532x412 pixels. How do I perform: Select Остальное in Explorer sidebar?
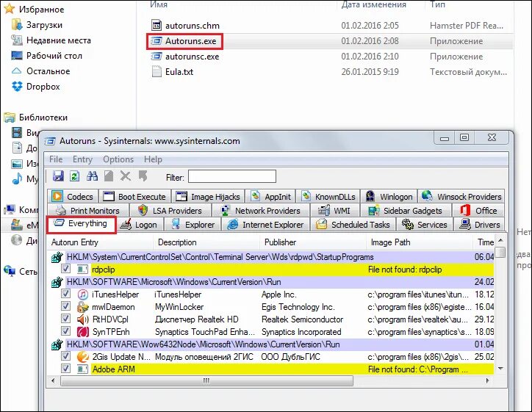[48, 71]
